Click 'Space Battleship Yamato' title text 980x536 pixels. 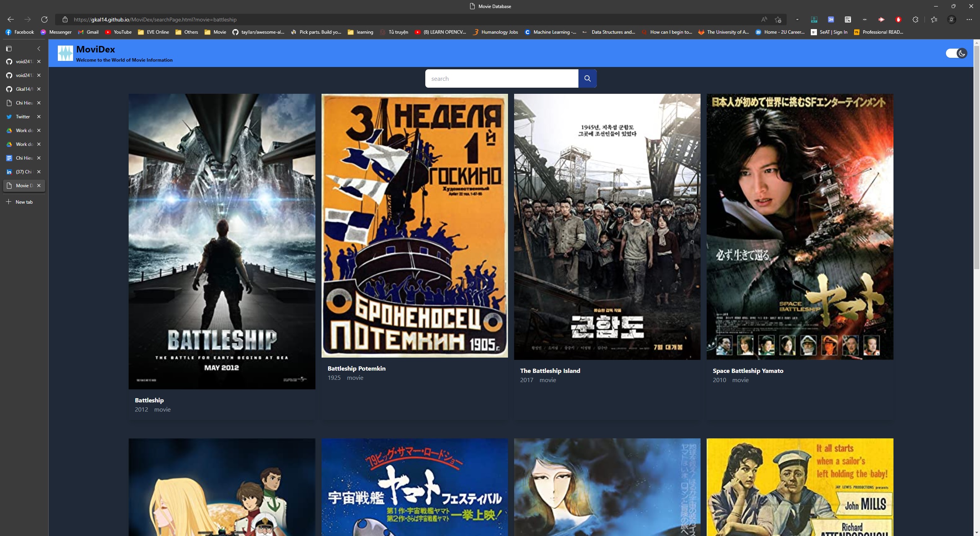[x=748, y=371]
